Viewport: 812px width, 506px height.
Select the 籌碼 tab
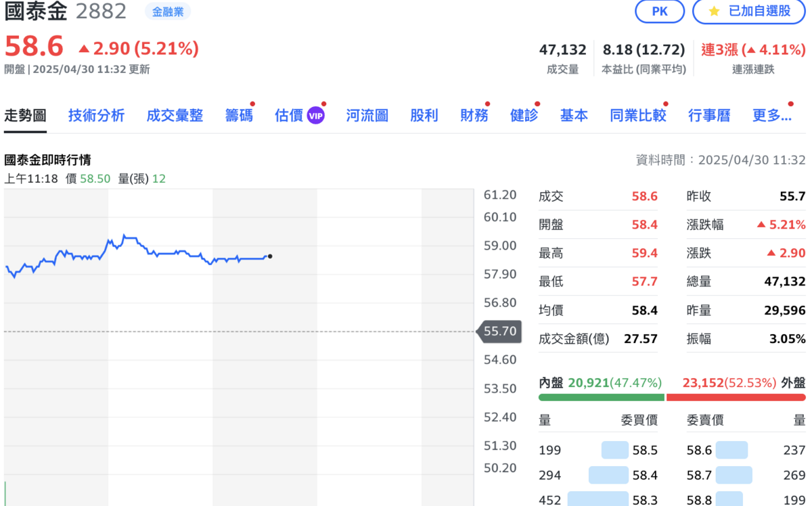[239, 116]
